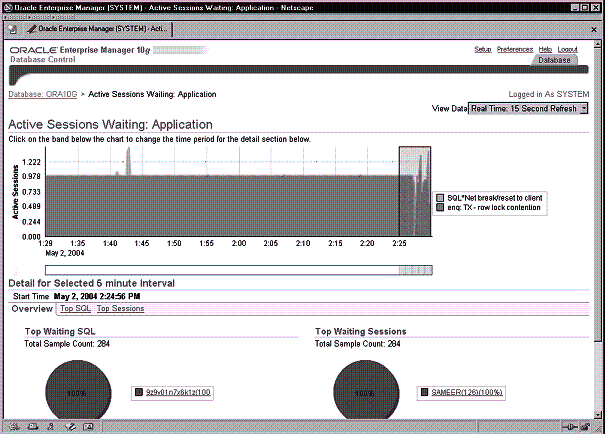
Task: Open the Setup link
Action: point(483,49)
